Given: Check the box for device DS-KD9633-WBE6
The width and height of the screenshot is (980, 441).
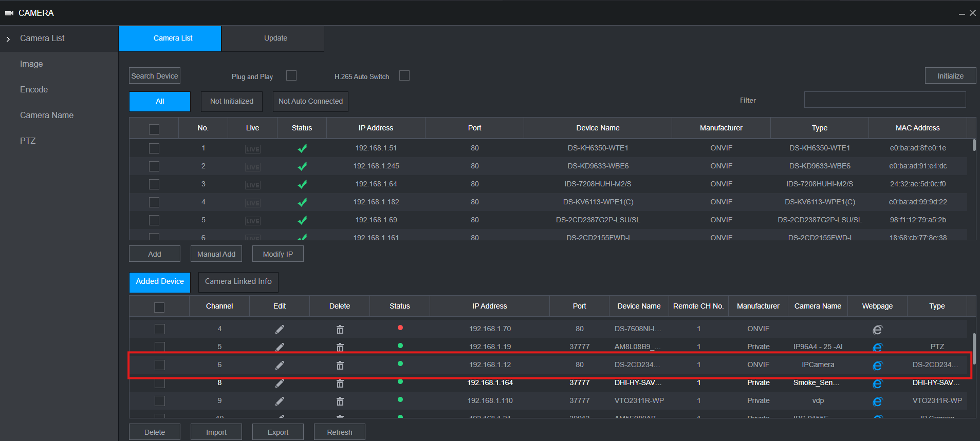Looking at the screenshot, I should (x=154, y=166).
